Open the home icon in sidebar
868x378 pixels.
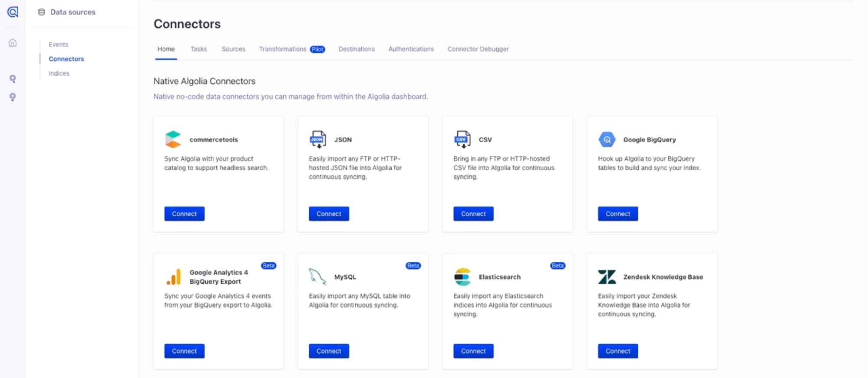tap(13, 43)
